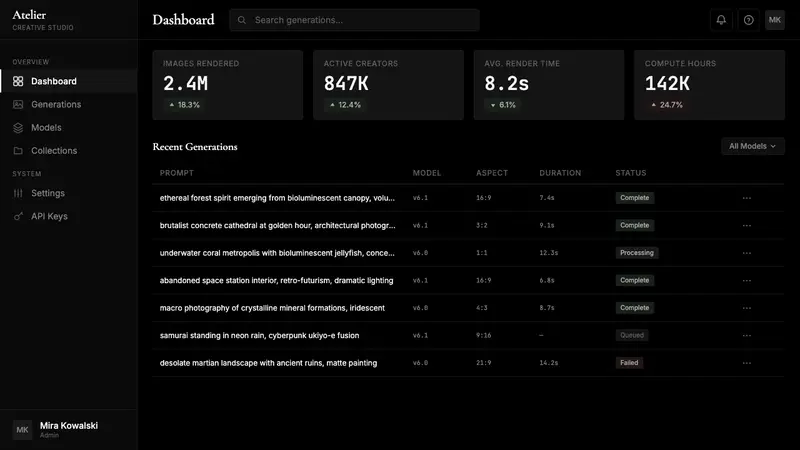Click the prompt 'underwater coral metropolis'
800x450 pixels.
[277, 253]
